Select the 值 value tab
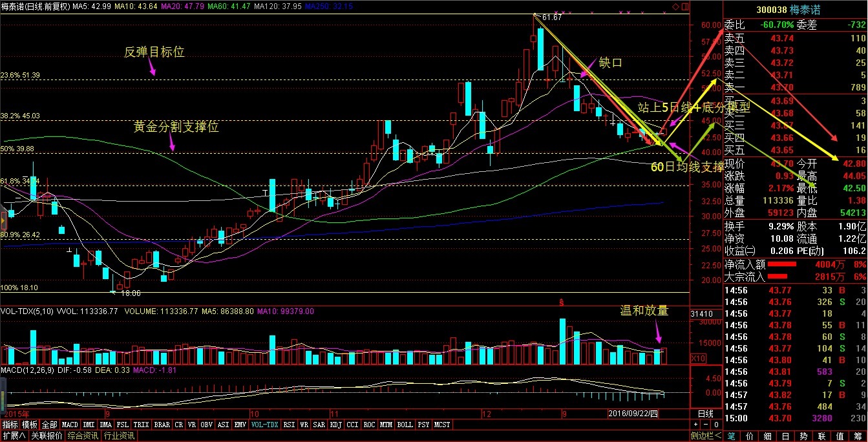The height and width of the screenshot is (442, 868). [840, 436]
